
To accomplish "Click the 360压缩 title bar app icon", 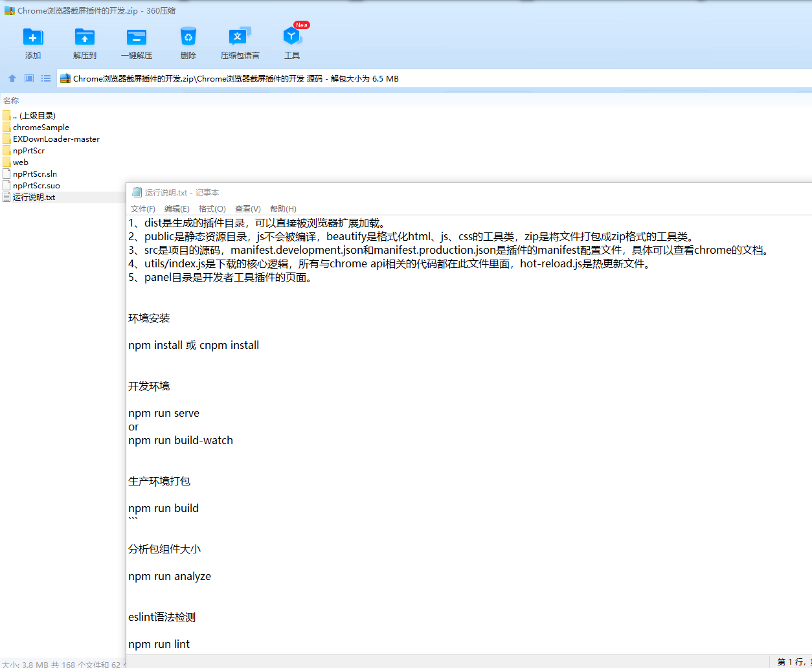I will pos(10,10).
